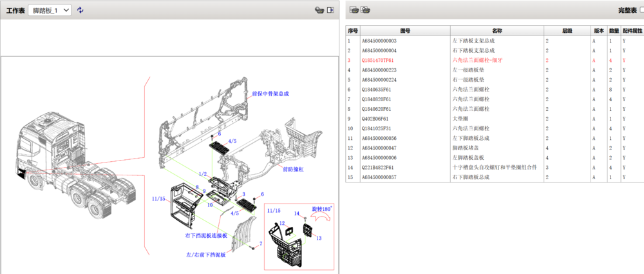
Task: Click callout 12 in the rotated inset
Action: [x=282, y=223]
